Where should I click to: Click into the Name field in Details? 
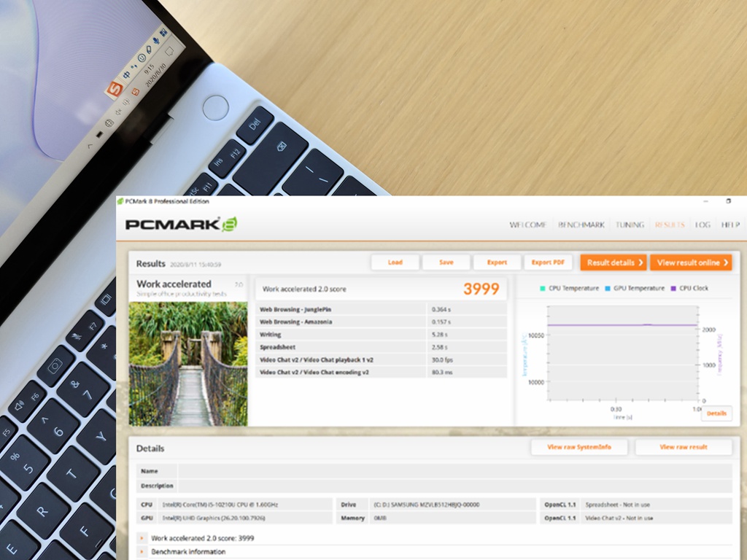click(x=455, y=471)
